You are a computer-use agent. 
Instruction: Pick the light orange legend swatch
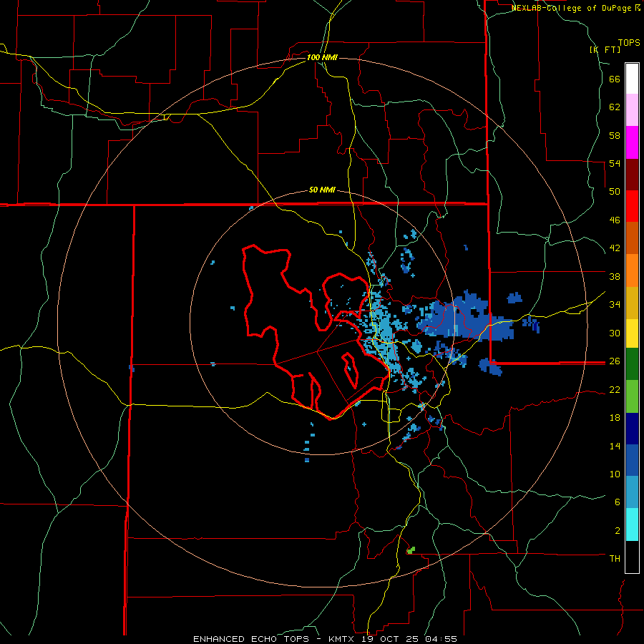click(632, 270)
